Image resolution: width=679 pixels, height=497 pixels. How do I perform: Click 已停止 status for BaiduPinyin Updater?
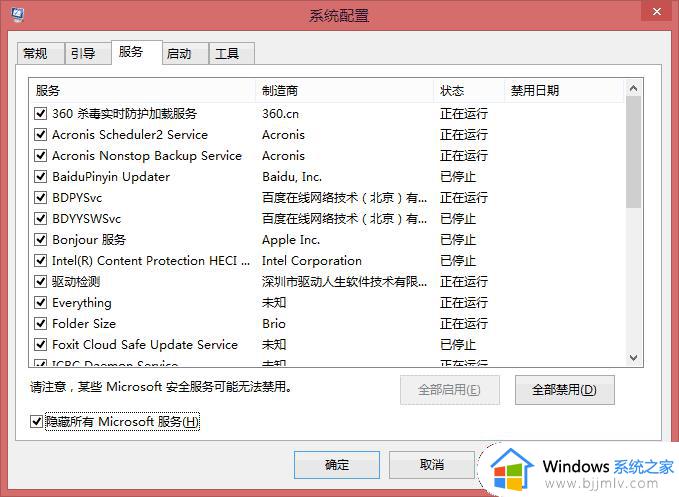point(458,177)
